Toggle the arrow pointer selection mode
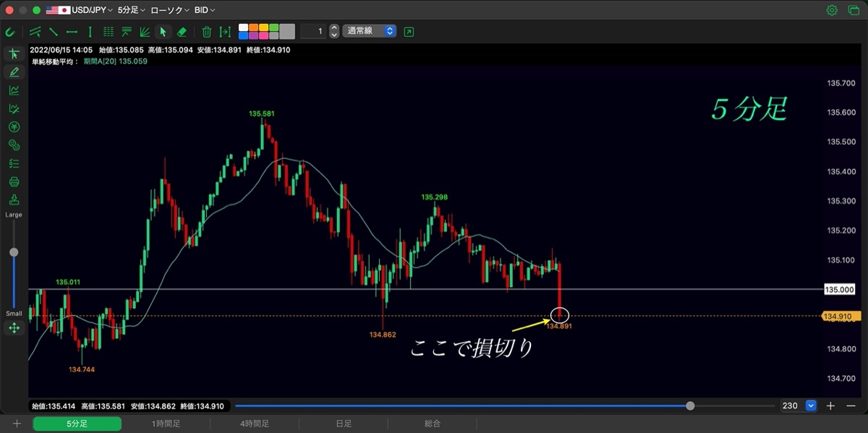The height and width of the screenshot is (433, 868). pos(163,32)
